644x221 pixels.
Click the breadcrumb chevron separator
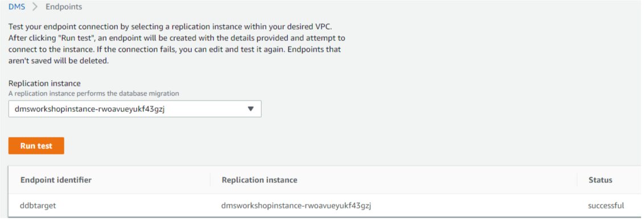(x=35, y=7)
